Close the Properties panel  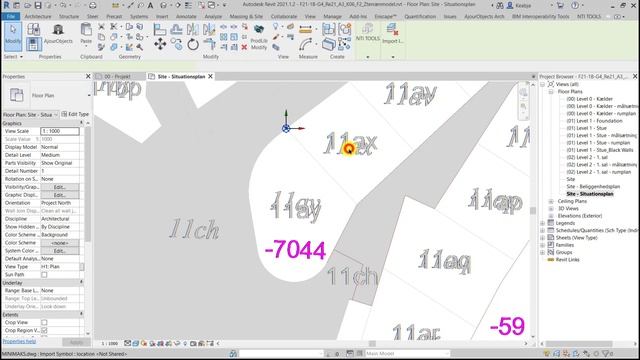pos(88,76)
